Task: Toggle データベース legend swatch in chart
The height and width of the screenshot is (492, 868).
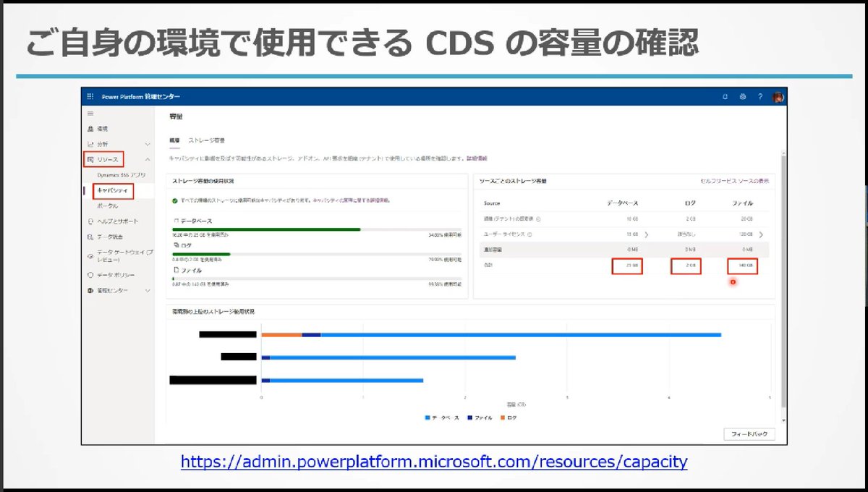Action: [427, 417]
